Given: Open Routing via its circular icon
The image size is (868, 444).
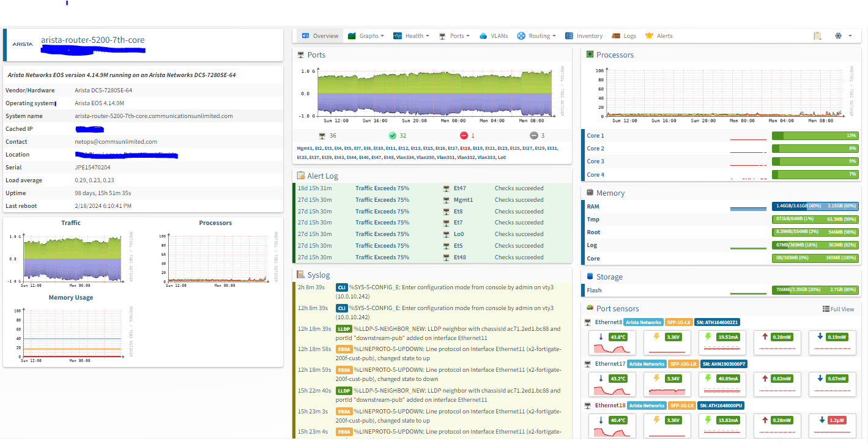Looking at the screenshot, I should pos(521,35).
